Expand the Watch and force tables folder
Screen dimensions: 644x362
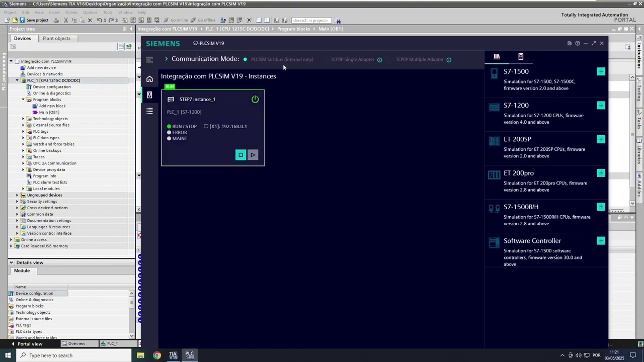click(x=23, y=144)
